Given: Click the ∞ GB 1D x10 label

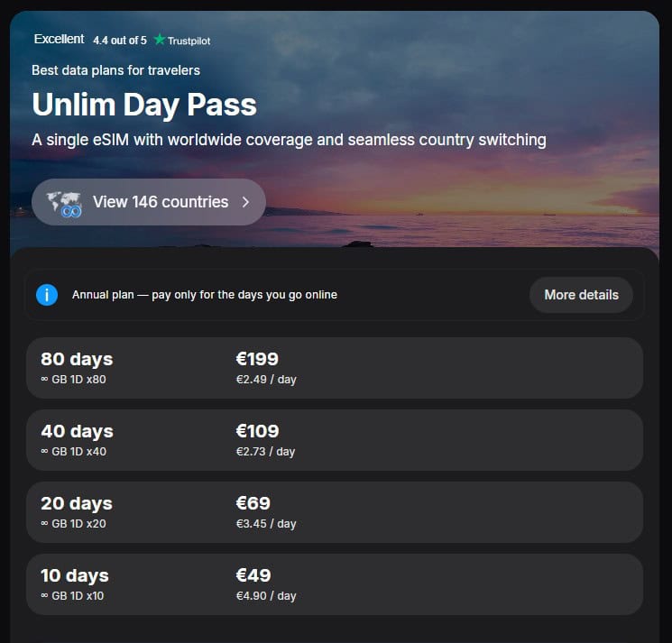Looking at the screenshot, I should pyautogui.click(x=72, y=596).
